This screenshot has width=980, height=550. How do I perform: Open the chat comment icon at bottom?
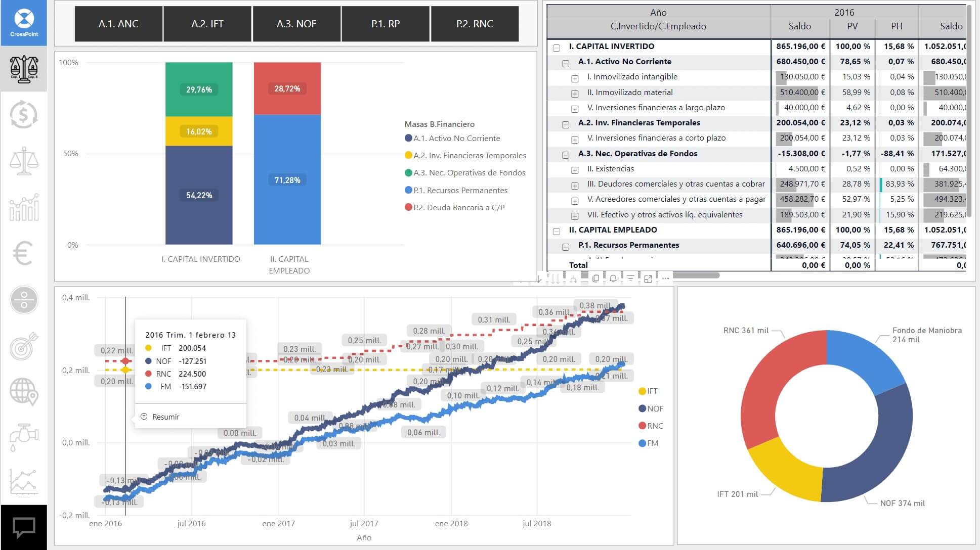coord(24,528)
